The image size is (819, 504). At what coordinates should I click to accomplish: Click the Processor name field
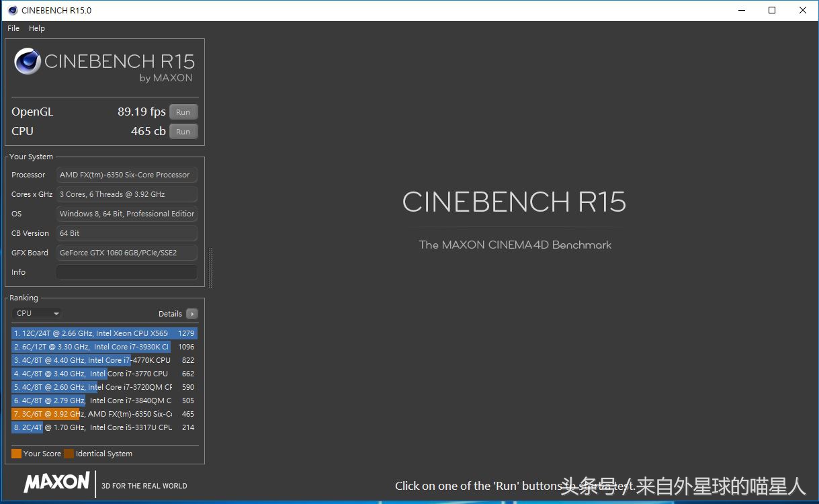click(127, 175)
